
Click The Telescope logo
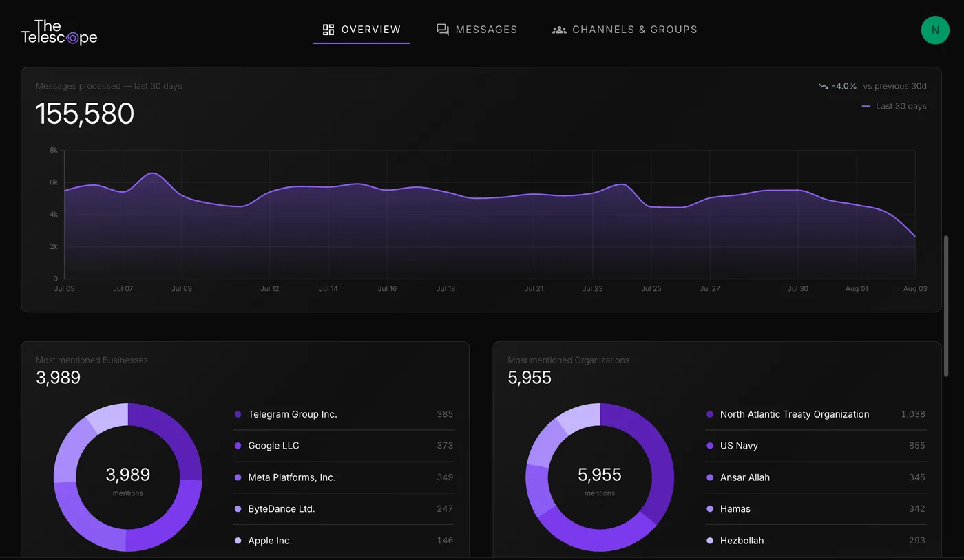(x=59, y=32)
